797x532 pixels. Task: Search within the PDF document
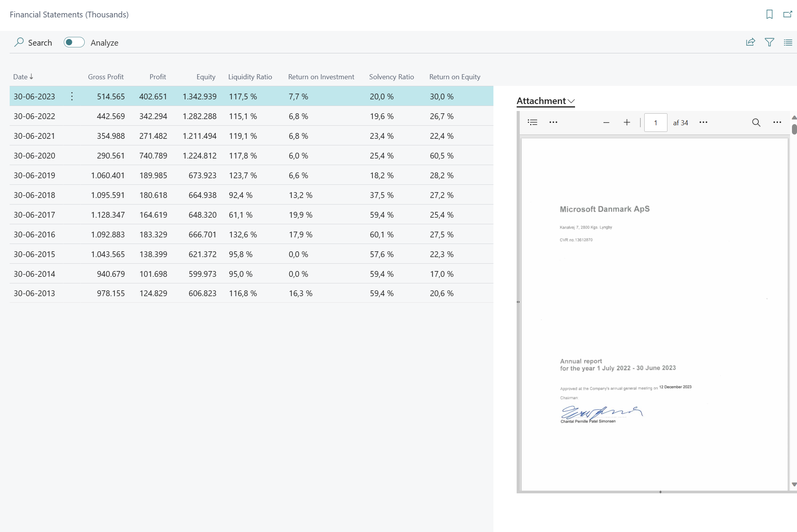pos(756,123)
